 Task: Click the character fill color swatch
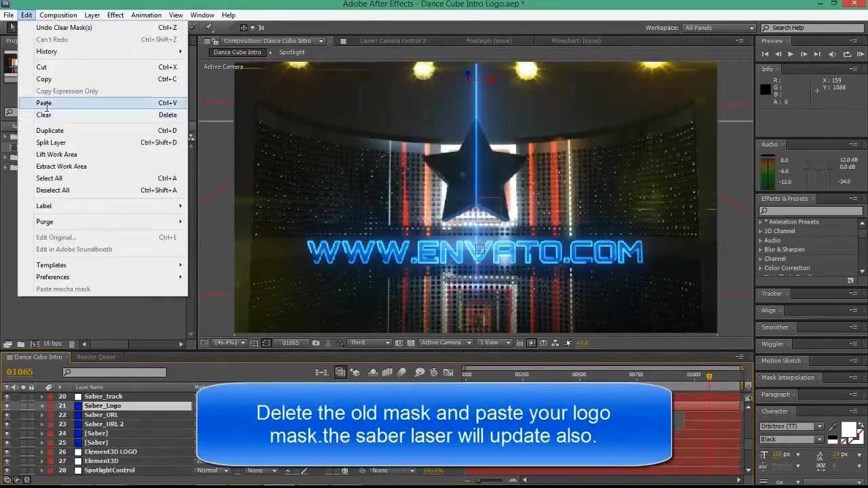pos(848,430)
